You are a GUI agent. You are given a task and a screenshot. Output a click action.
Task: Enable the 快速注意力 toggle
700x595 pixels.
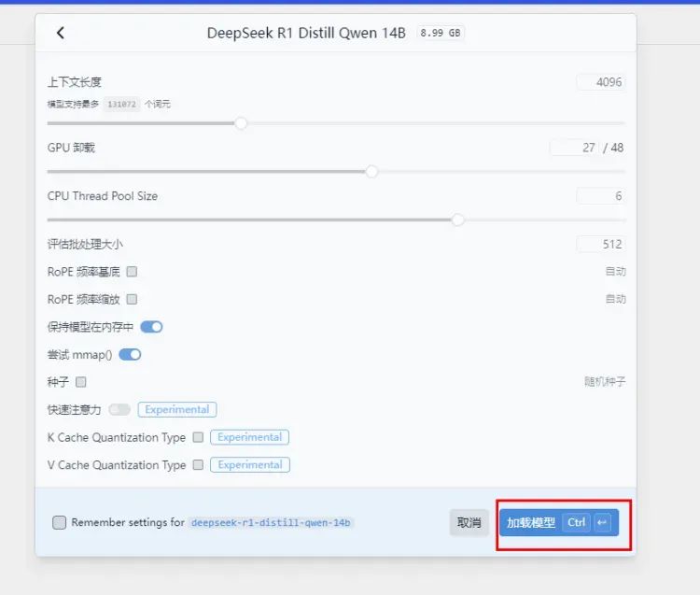click(119, 410)
